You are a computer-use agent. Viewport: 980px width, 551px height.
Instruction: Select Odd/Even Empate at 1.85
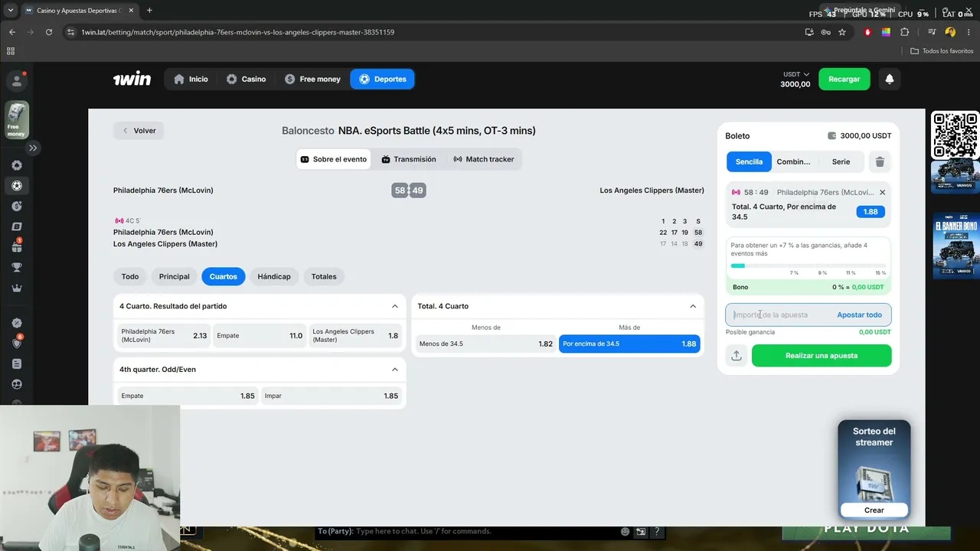tap(188, 396)
